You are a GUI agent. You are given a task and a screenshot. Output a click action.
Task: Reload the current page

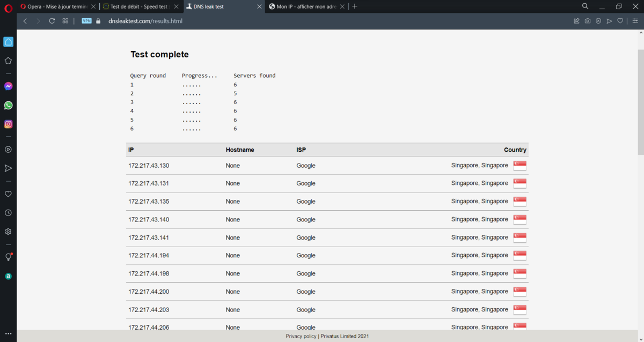[52, 21]
